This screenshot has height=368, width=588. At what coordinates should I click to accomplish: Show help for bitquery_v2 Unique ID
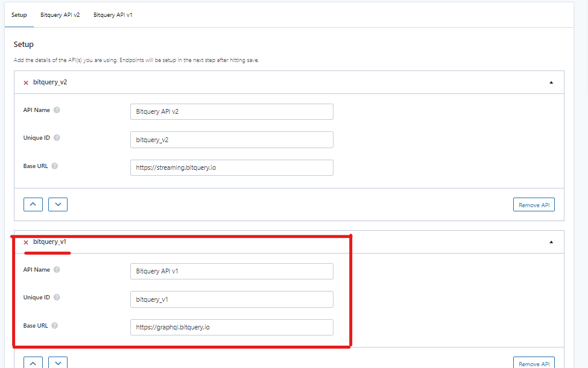click(x=57, y=138)
